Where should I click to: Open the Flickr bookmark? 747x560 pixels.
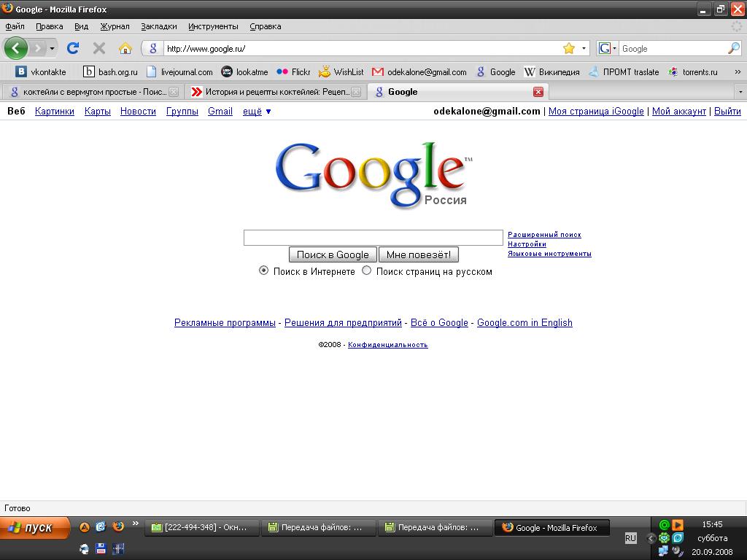(x=293, y=72)
